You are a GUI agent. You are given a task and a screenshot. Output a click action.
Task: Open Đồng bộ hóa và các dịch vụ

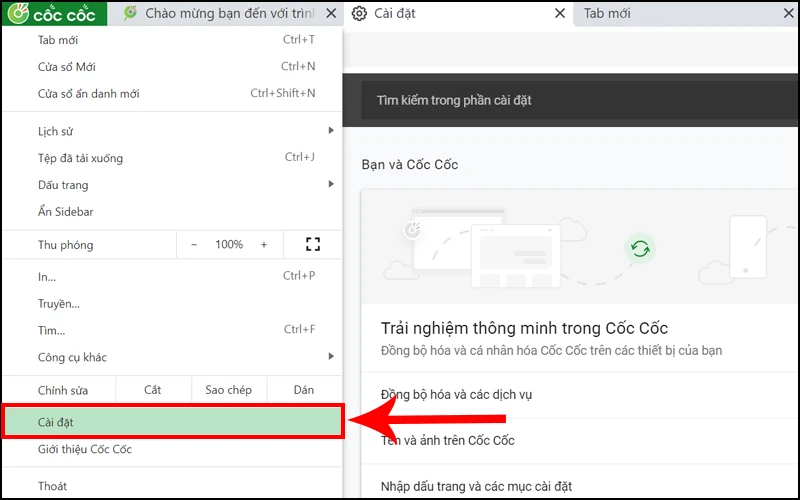tap(580, 394)
